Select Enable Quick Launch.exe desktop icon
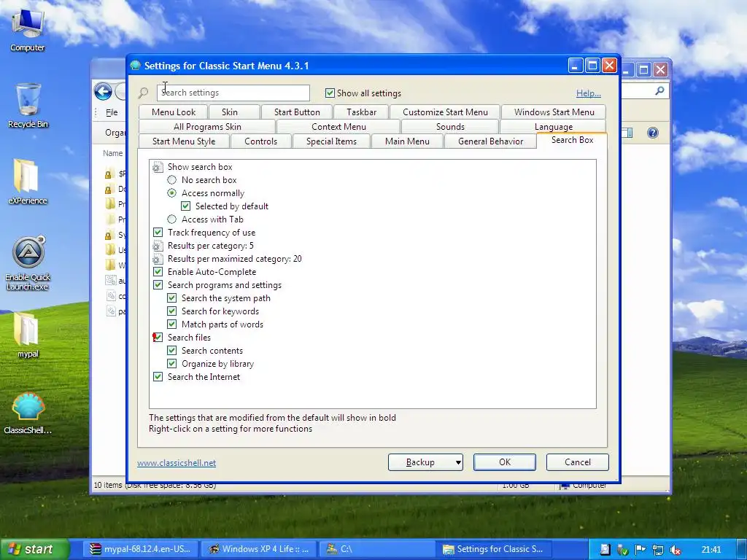This screenshot has height=560, width=747. coord(28,262)
